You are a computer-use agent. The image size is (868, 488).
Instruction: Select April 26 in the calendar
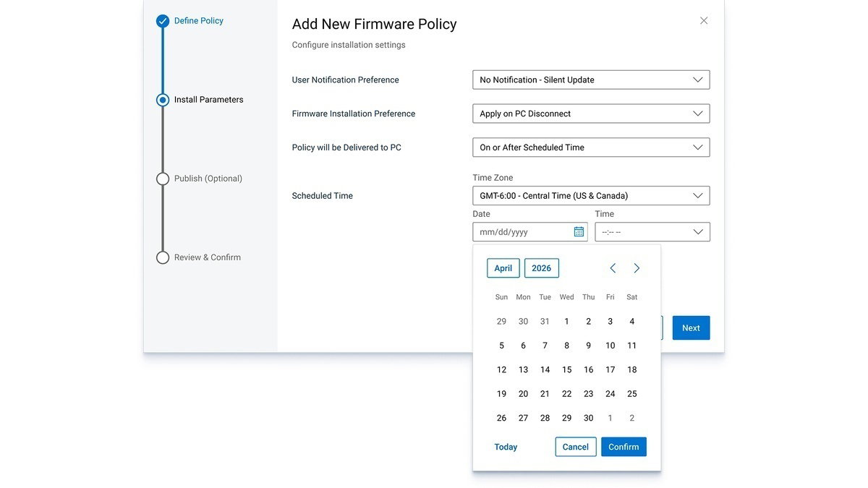click(502, 418)
